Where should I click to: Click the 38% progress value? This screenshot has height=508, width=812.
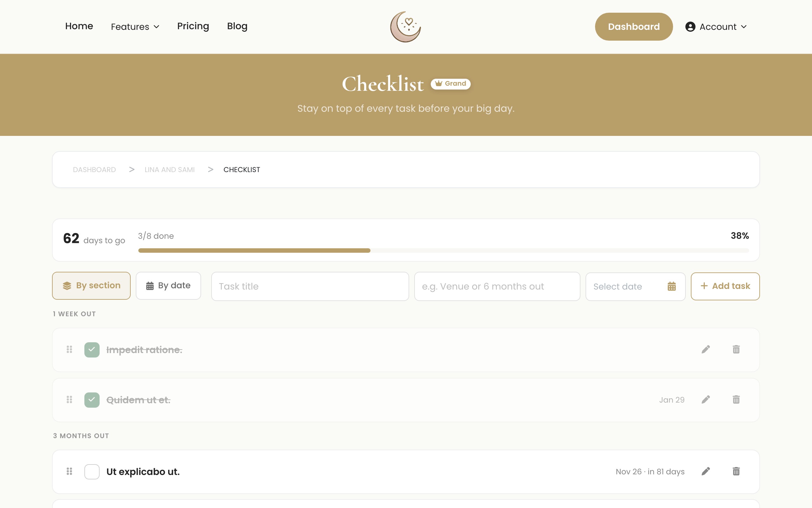click(x=740, y=236)
